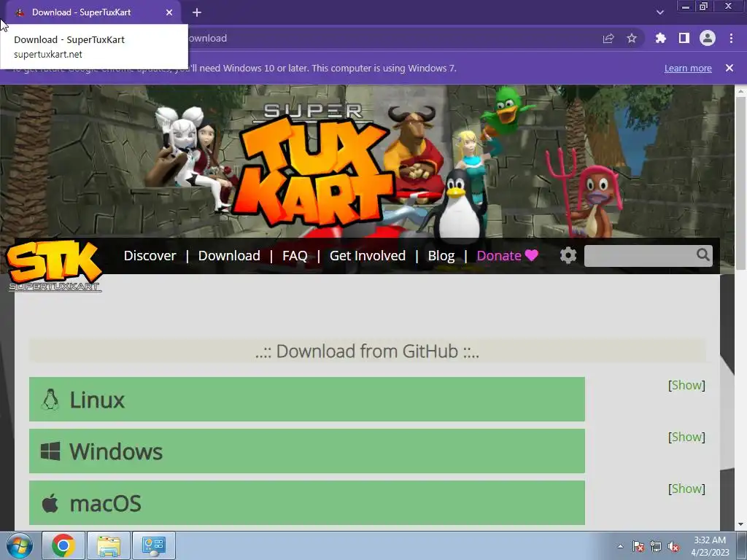Open the Blog menu item
Image resolution: width=747 pixels, height=560 pixels.
(x=441, y=256)
